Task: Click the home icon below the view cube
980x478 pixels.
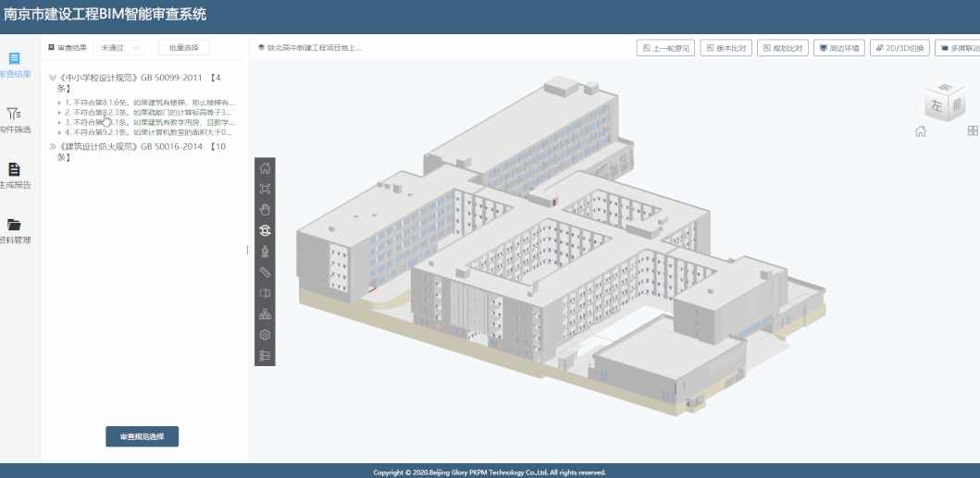Action: tap(920, 131)
